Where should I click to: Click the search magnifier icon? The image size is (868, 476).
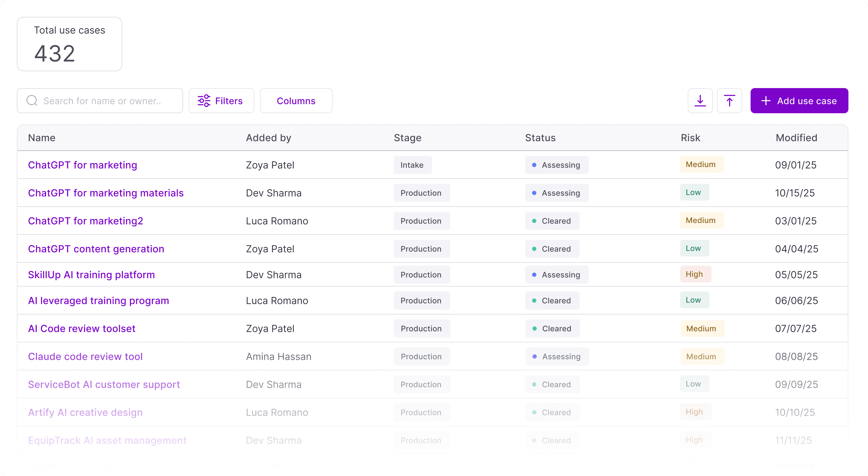pyautogui.click(x=32, y=100)
